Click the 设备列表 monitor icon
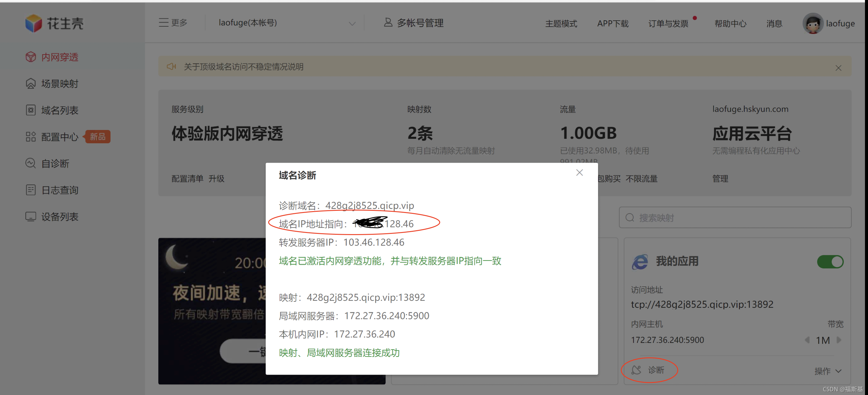The image size is (868, 395). 31,217
